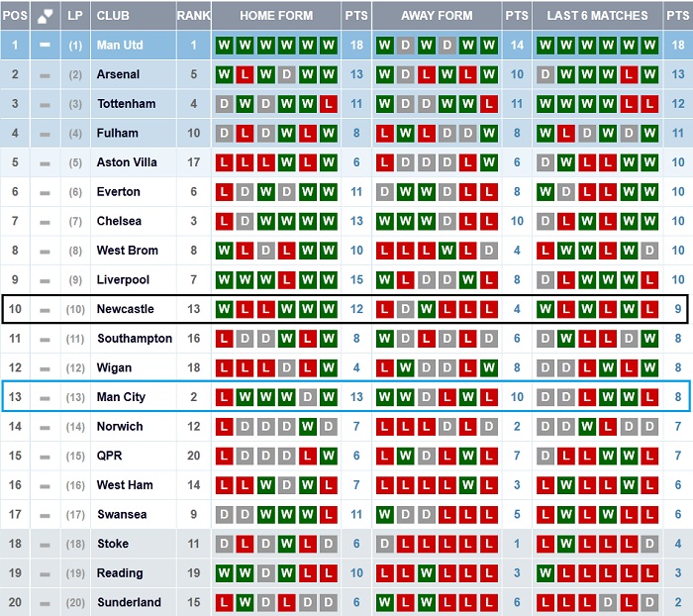Click Arsenal's home form D box

click(x=287, y=74)
